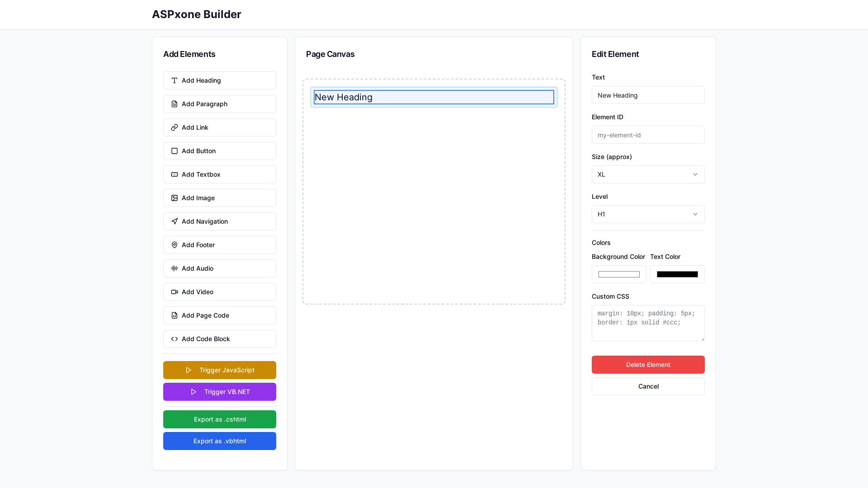Viewport: 868px width, 488px height.
Task: Click the Level label
Action: point(599,197)
